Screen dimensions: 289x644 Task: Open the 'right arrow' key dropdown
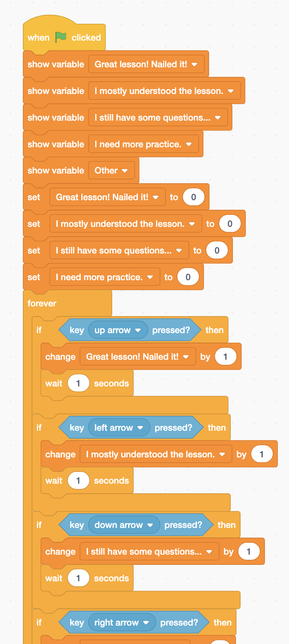coord(146,623)
